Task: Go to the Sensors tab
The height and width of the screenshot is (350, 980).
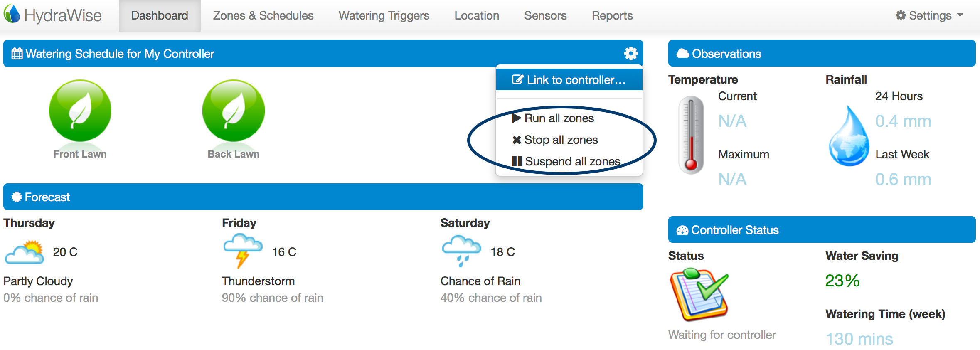Action: point(545,15)
